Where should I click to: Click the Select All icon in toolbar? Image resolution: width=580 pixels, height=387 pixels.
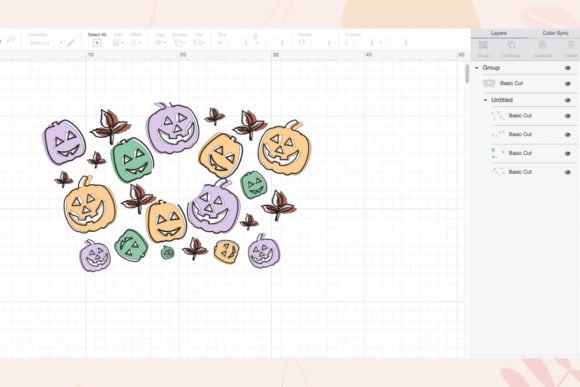[x=97, y=43]
